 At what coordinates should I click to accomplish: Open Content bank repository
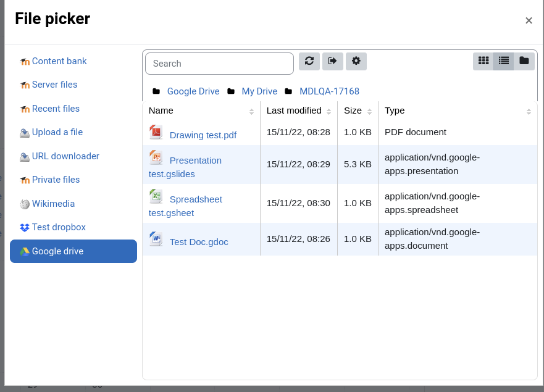(x=59, y=61)
